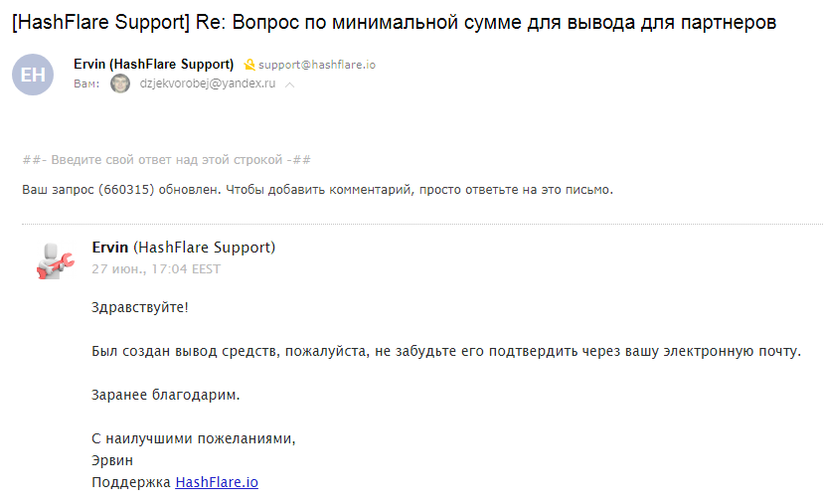Click the email subject title line
This screenshot has width=824, height=504.
pos(395,22)
